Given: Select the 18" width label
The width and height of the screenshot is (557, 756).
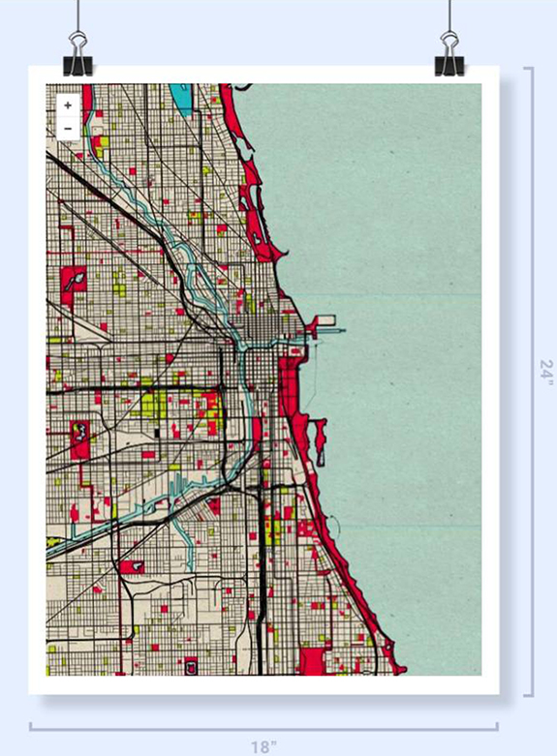Looking at the screenshot, I should [x=264, y=747].
